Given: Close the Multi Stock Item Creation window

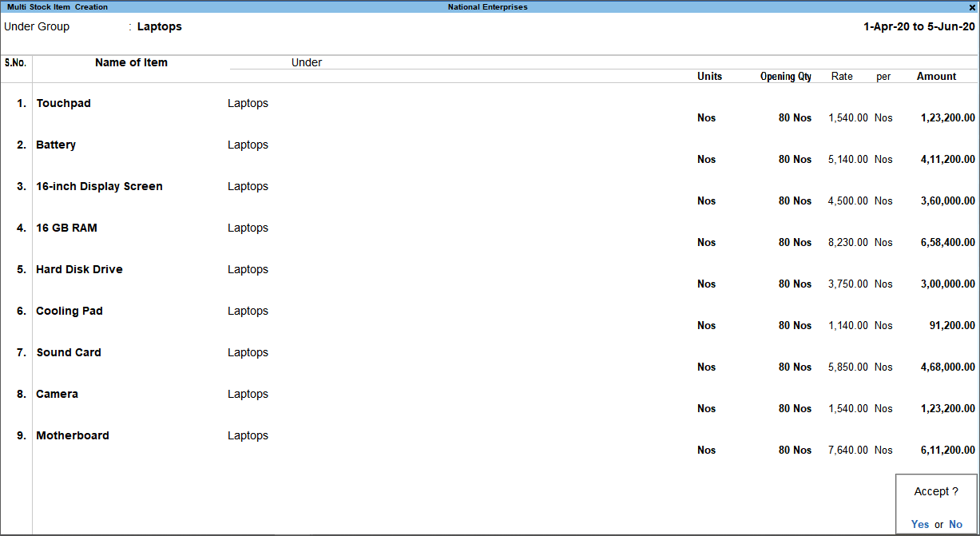Looking at the screenshot, I should (971, 6).
